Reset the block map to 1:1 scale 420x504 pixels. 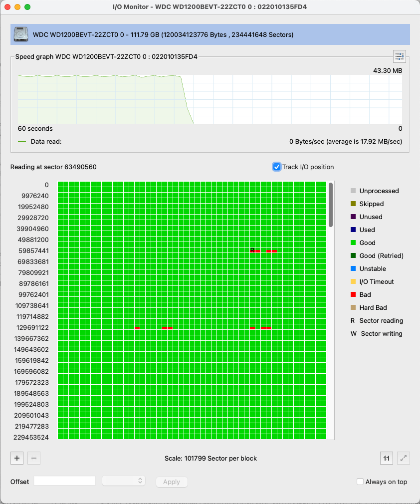click(386, 458)
